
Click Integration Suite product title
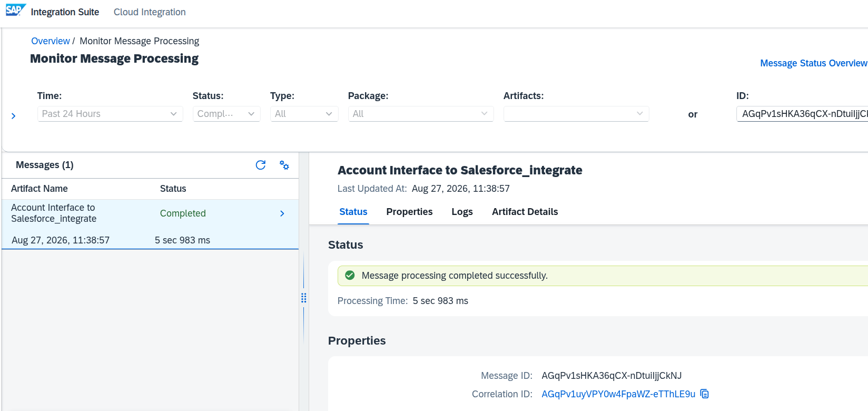point(65,12)
